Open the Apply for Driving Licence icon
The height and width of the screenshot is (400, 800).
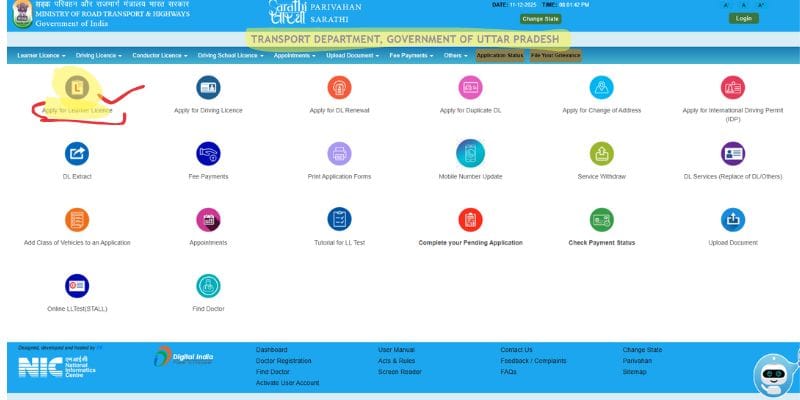point(208,87)
